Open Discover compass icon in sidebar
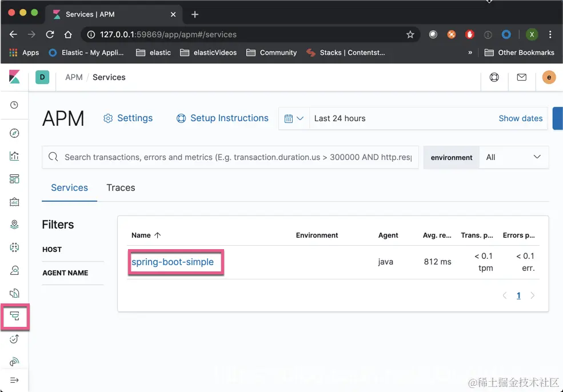 [x=14, y=133]
